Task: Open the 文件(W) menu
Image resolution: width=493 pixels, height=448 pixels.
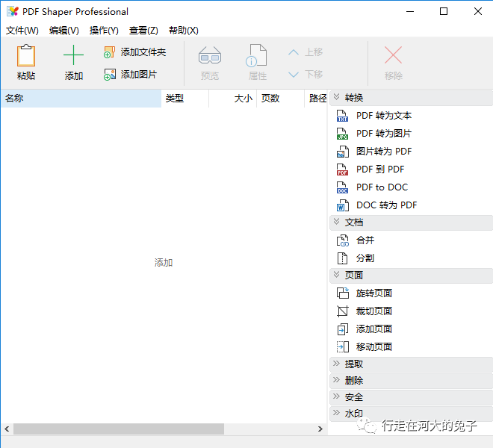Action: pos(22,31)
